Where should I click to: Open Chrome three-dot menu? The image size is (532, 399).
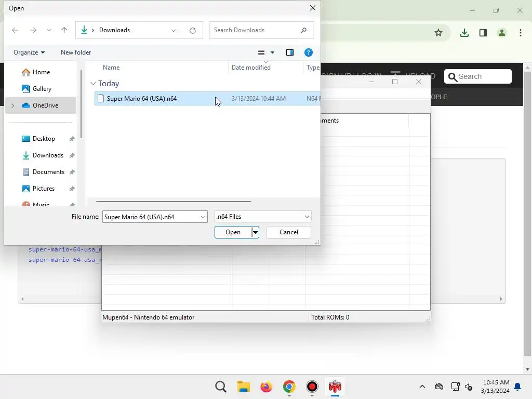521,33
